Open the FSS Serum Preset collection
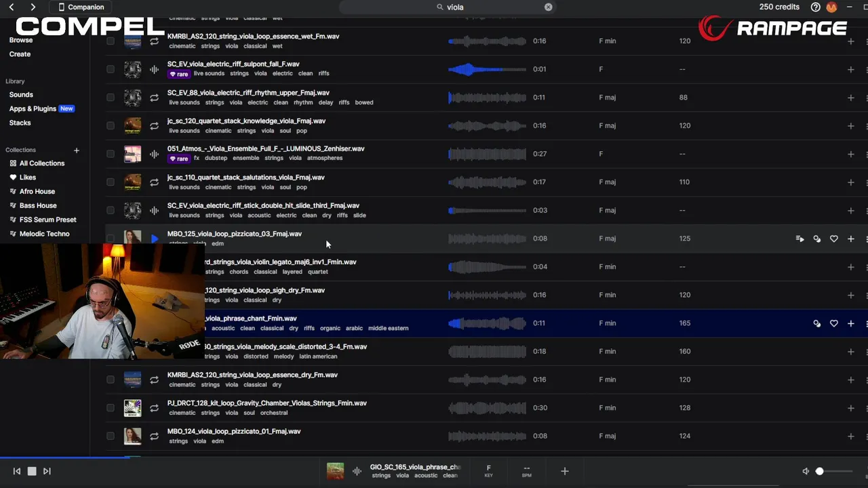The height and width of the screenshot is (488, 868). [x=43, y=220]
